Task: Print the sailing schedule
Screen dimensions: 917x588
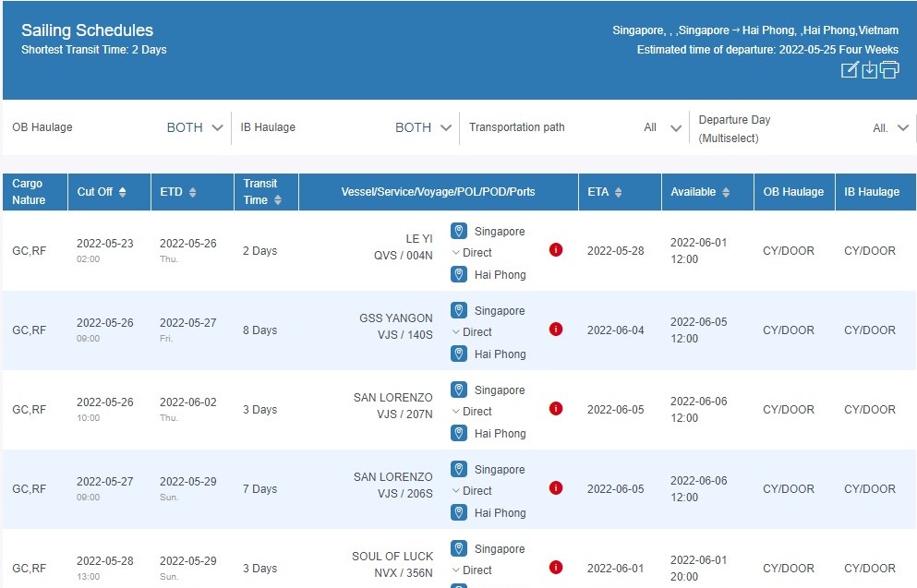Action: coord(889,70)
